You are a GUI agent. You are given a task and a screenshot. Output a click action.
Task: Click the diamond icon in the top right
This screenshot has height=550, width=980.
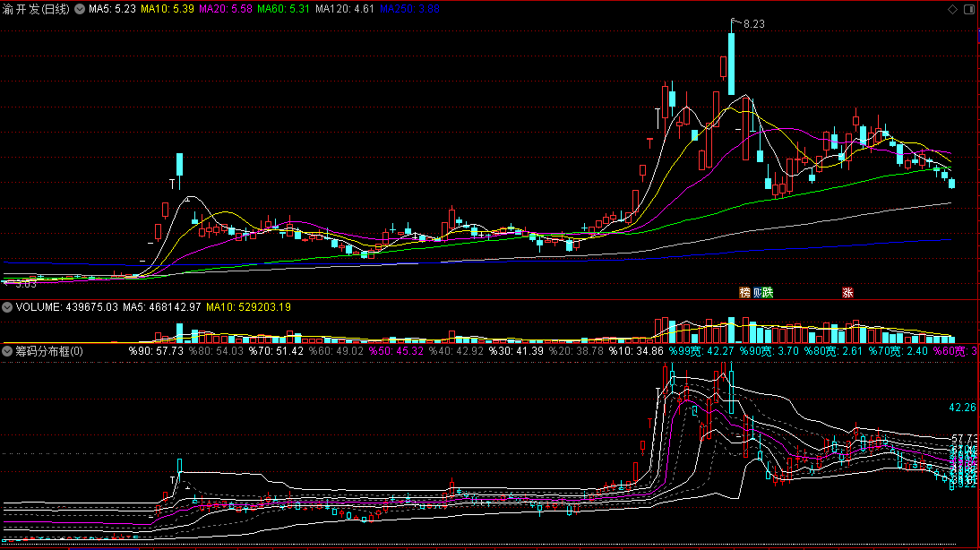(952, 9)
